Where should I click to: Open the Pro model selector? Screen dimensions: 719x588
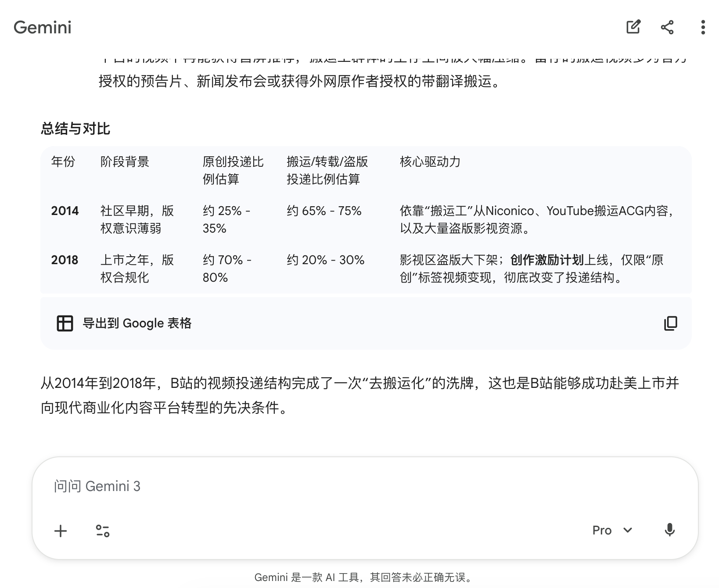pos(602,530)
